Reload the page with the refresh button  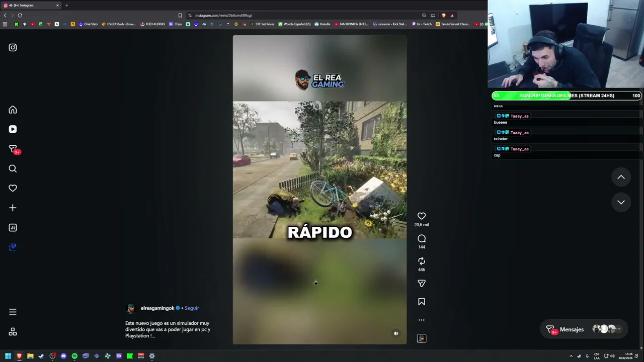20,15
